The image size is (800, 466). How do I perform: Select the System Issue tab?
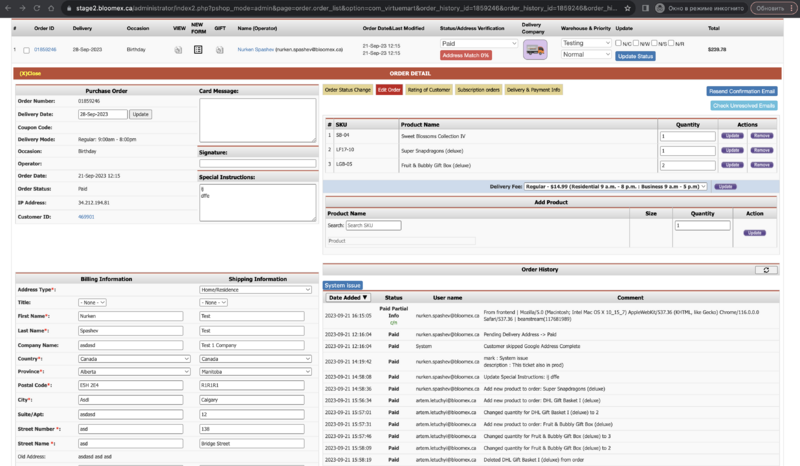click(x=343, y=285)
